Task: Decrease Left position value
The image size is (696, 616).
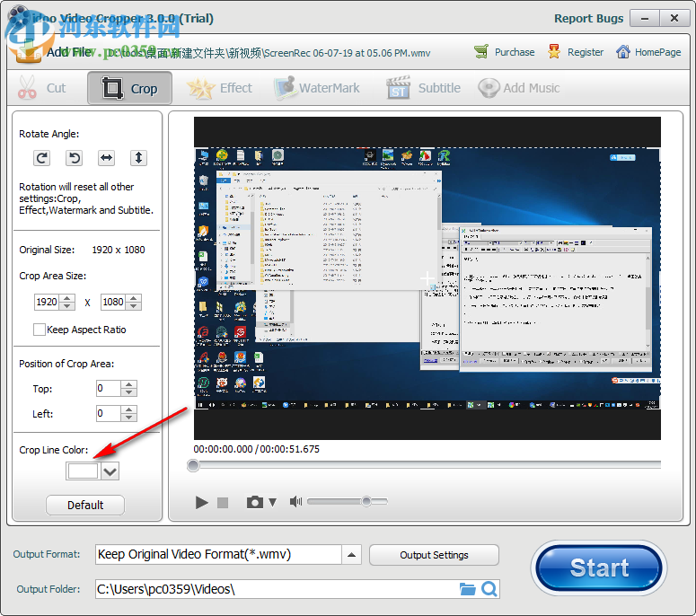Action: pos(128,418)
